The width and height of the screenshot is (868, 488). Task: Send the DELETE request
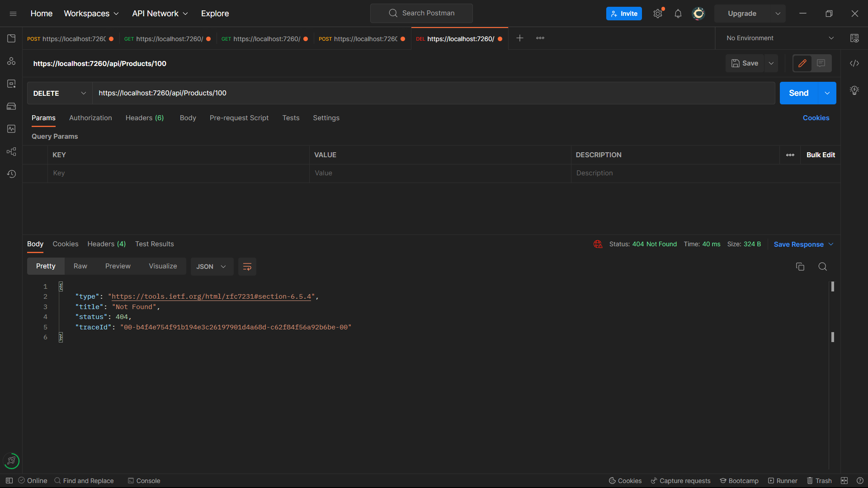tap(798, 93)
